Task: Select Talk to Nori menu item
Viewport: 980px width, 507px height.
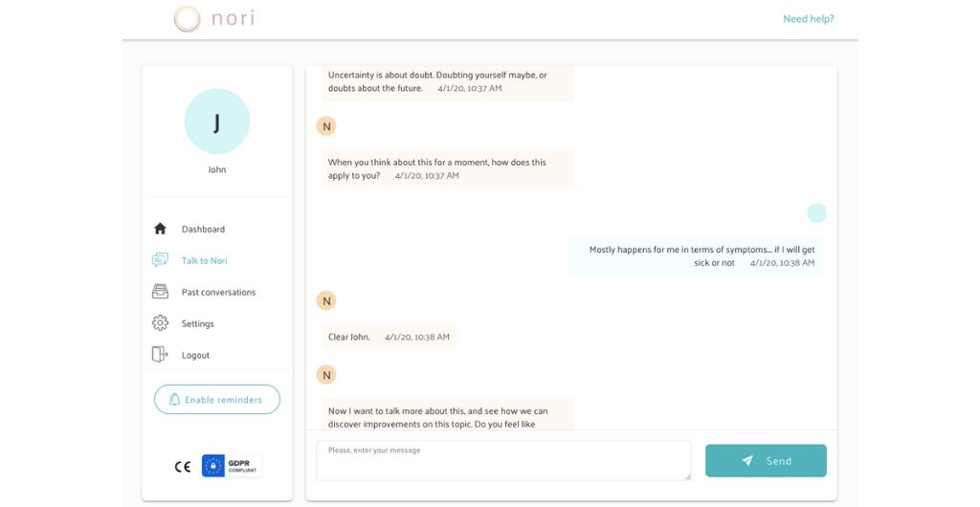Action: point(205,261)
